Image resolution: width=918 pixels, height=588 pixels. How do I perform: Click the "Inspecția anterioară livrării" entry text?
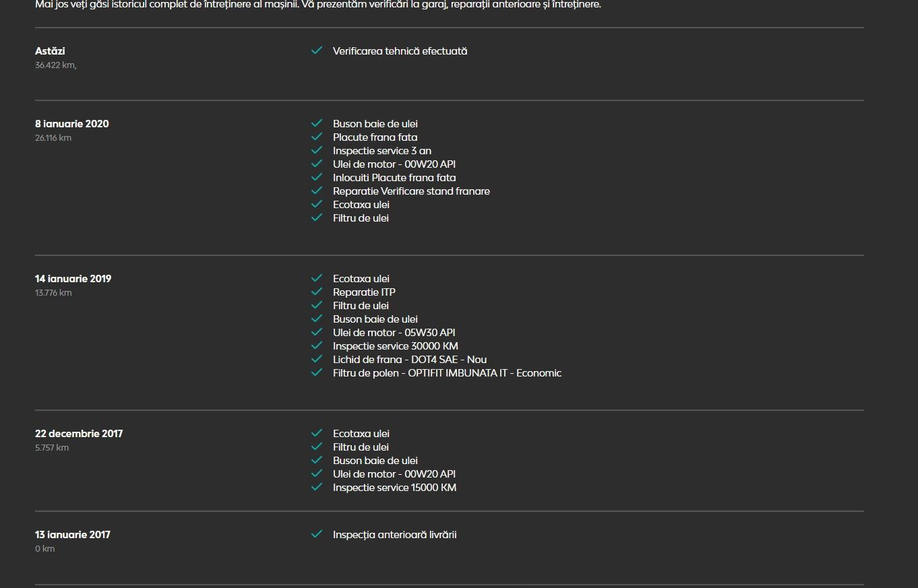[x=395, y=535]
